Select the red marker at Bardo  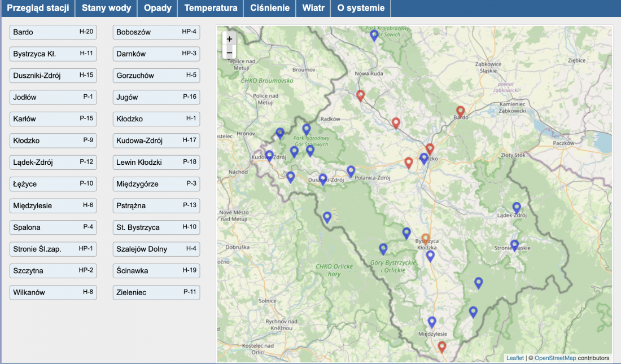(x=460, y=112)
